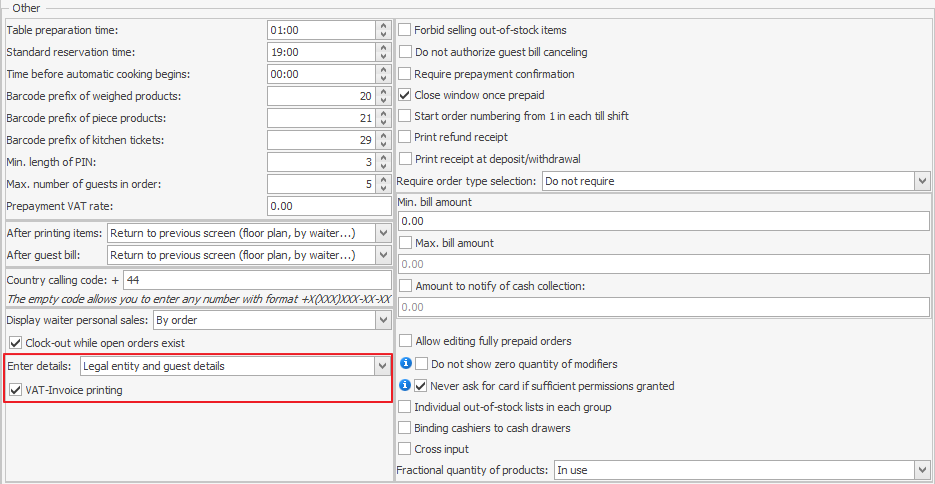The height and width of the screenshot is (484, 935).
Task: Check the Max. bill amount box
Action: point(405,243)
